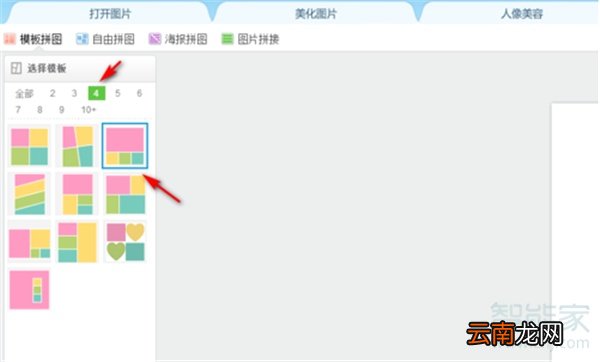The image size is (600, 362).
Task: Filter templates to 10+ photos
Action: pyautogui.click(x=88, y=110)
